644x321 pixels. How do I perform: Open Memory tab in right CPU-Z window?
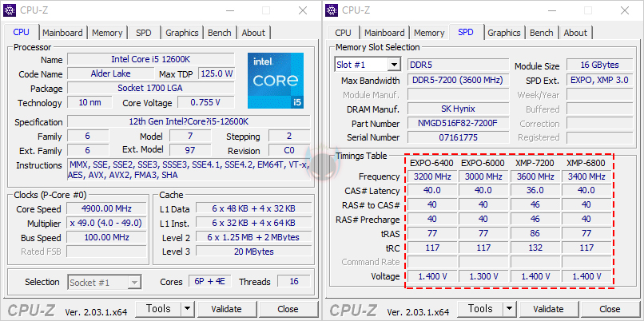coord(429,33)
